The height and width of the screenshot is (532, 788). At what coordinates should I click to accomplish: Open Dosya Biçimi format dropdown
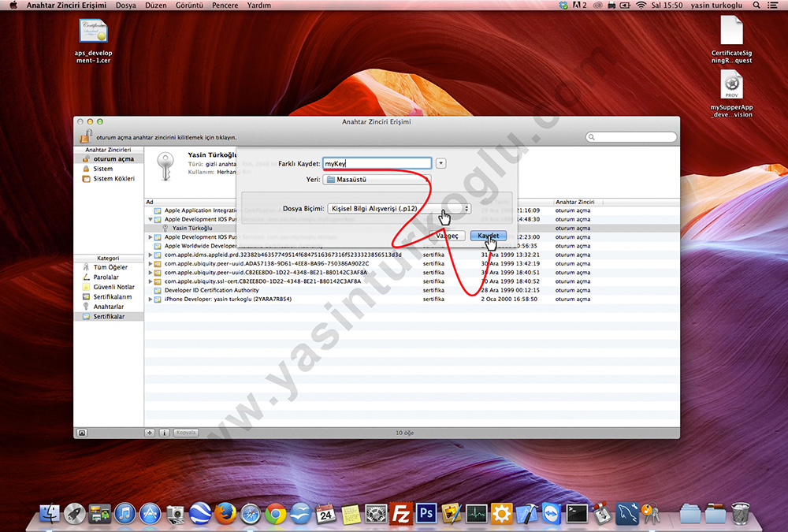pyautogui.click(x=399, y=208)
